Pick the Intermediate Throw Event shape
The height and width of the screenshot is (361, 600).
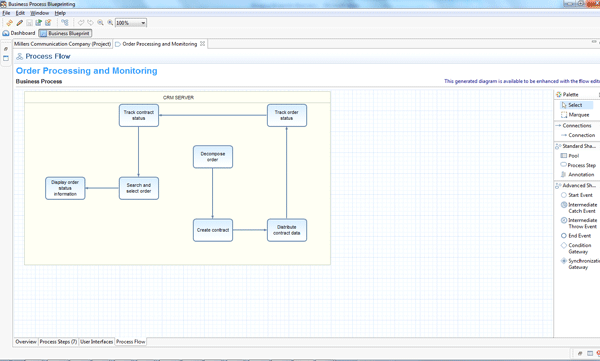pos(579,223)
